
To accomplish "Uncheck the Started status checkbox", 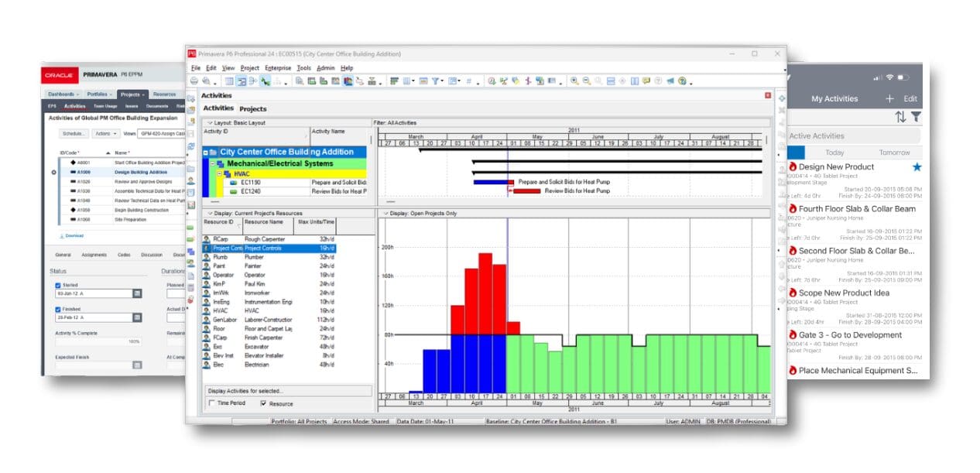I will [x=58, y=285].
